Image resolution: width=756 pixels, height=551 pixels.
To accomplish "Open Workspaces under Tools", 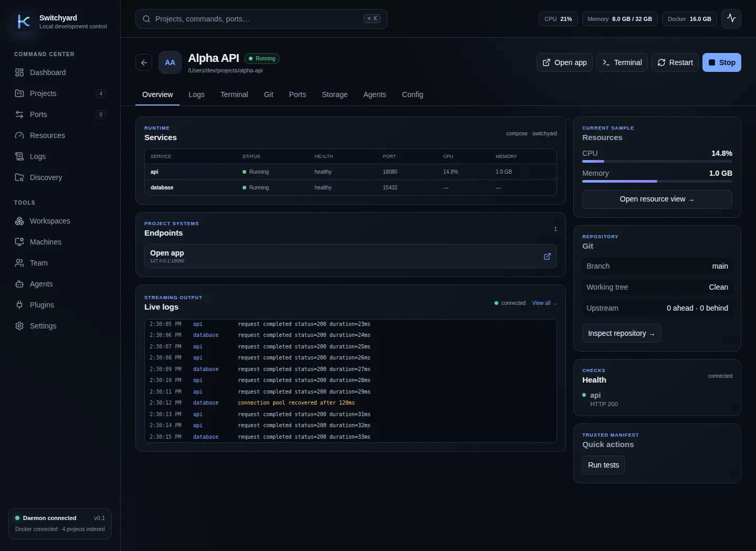I will click(x=60, y=221).
